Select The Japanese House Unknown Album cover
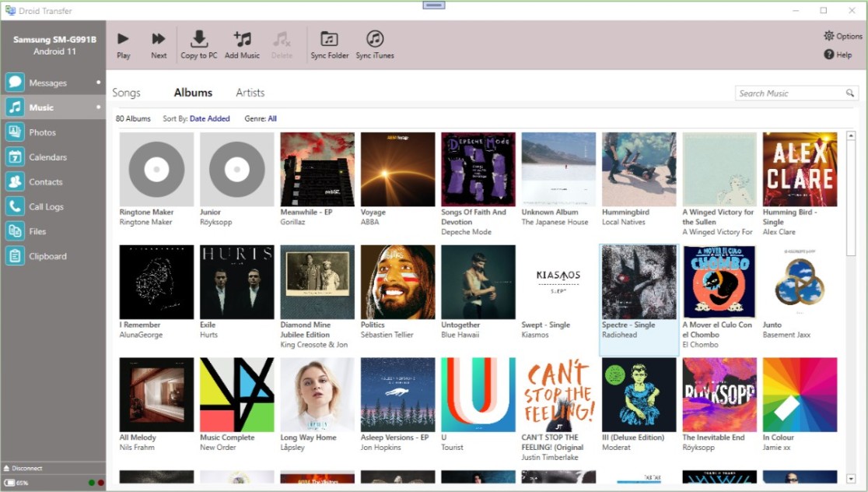This screenshot has height=492, width=868. [558, 170]
